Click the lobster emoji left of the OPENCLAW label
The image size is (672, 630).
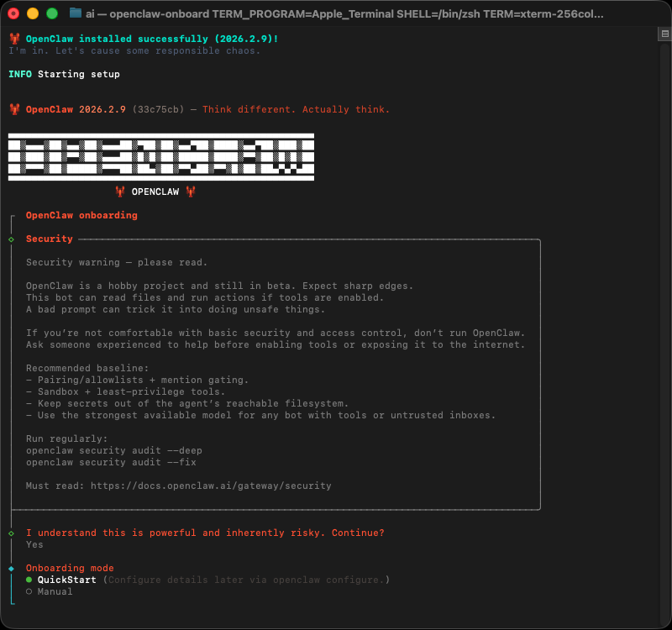120,192
